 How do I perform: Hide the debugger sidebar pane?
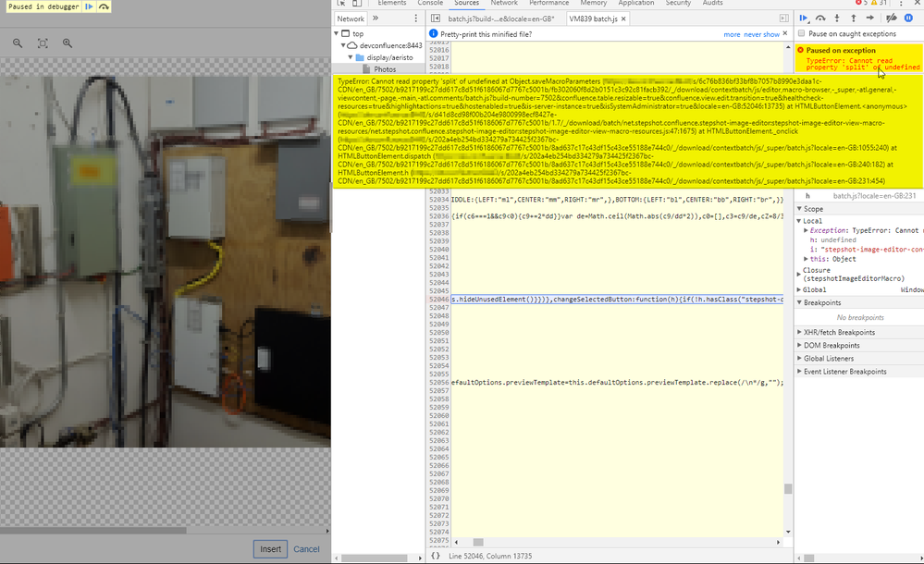pyautogui.click(x=783, y=18)
